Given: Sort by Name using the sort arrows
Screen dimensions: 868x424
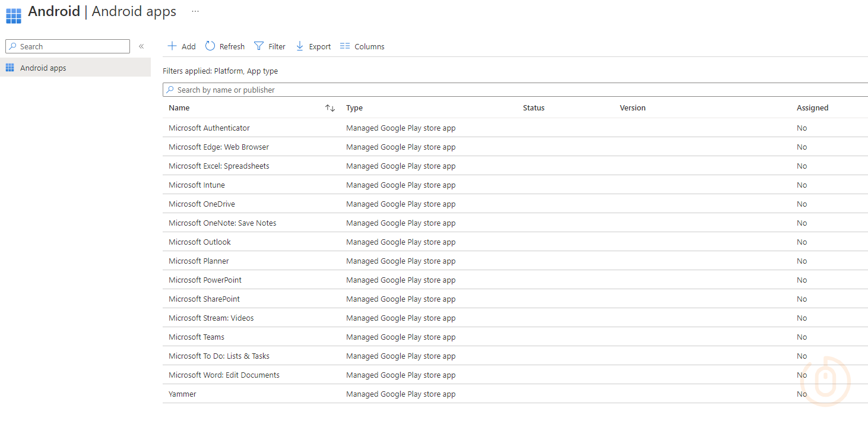Looking at the screenshot, I should [x=330, y=108].
